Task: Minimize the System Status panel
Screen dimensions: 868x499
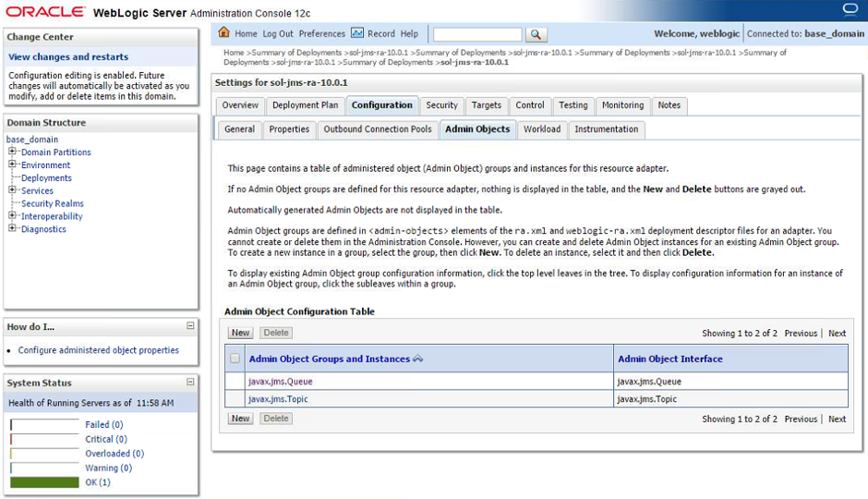Action: click(x=190, y=383)
